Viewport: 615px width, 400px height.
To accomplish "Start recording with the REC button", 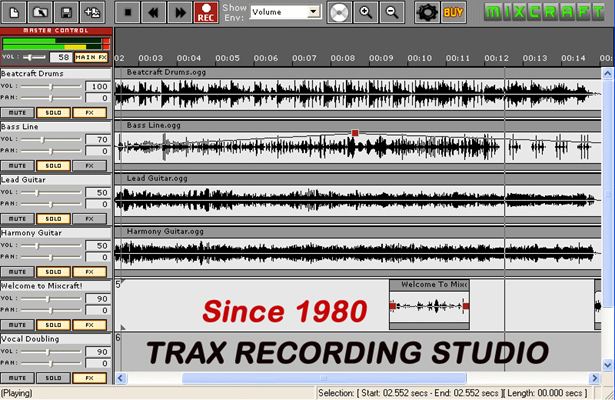I will tap(206, 12).
